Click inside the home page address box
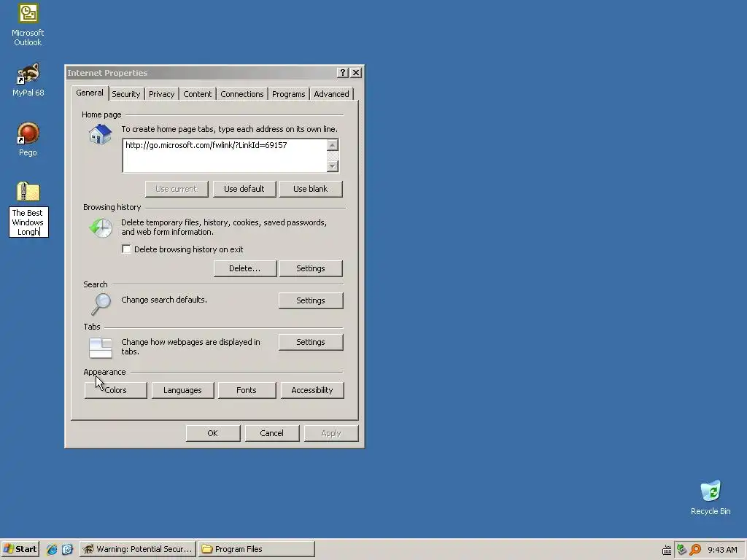Image resolution: width=747 pixels, height=560 pixels. pos(225,156)
